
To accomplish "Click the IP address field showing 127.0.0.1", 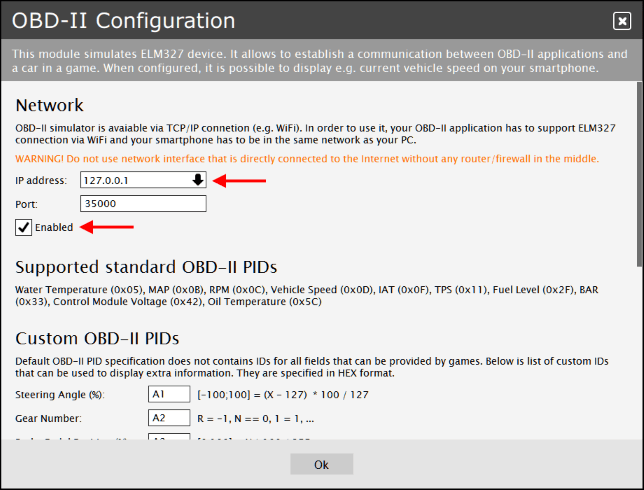I will [x=143, y=180].
